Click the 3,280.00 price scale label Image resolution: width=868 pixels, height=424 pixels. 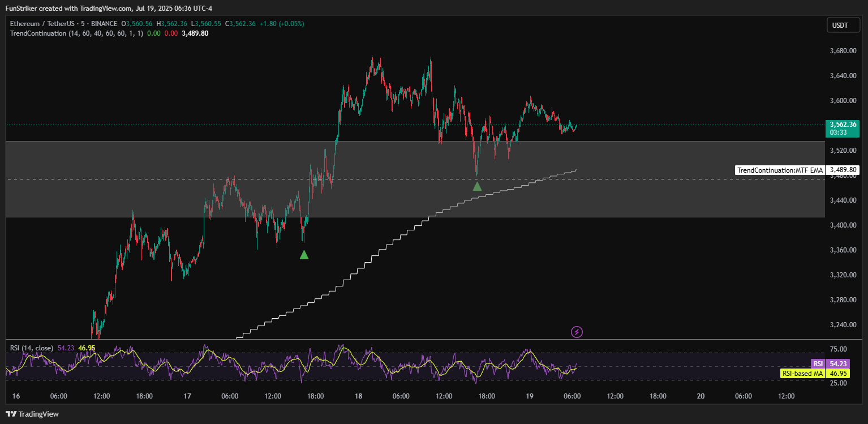(x=843, y=300)
